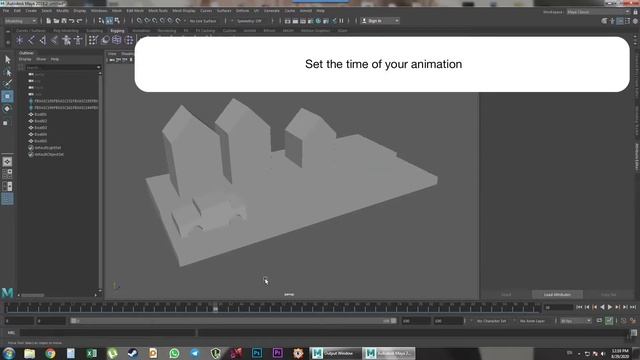
Task: Click the Undo arrow icon
Action: coord(72,21)
